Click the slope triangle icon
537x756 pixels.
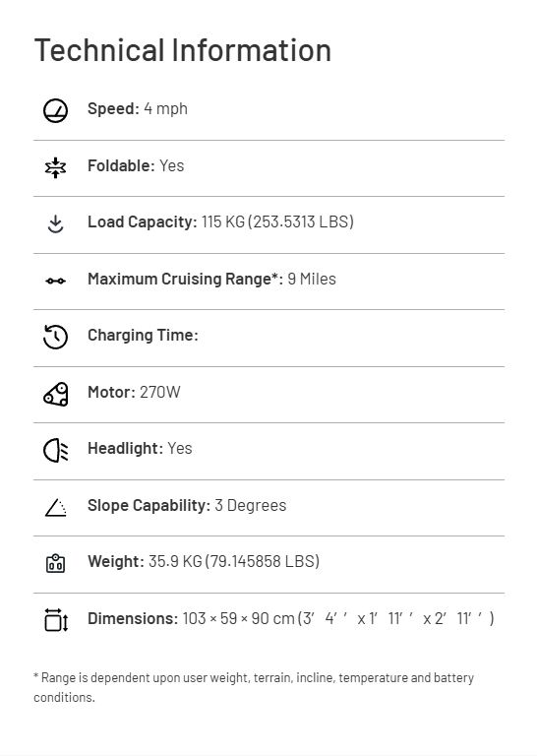pos(55,507)
